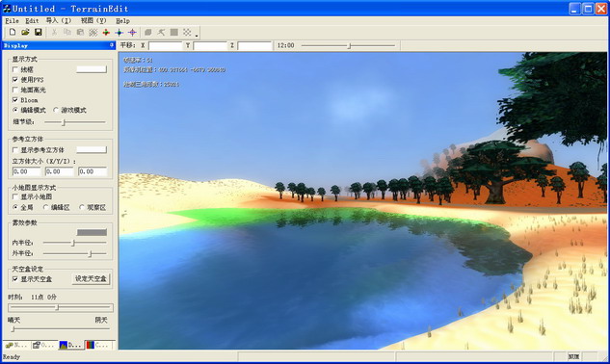Switch to the O... bottom panel tab
Viewport: 610px width, 364px height.
point(43,345)
